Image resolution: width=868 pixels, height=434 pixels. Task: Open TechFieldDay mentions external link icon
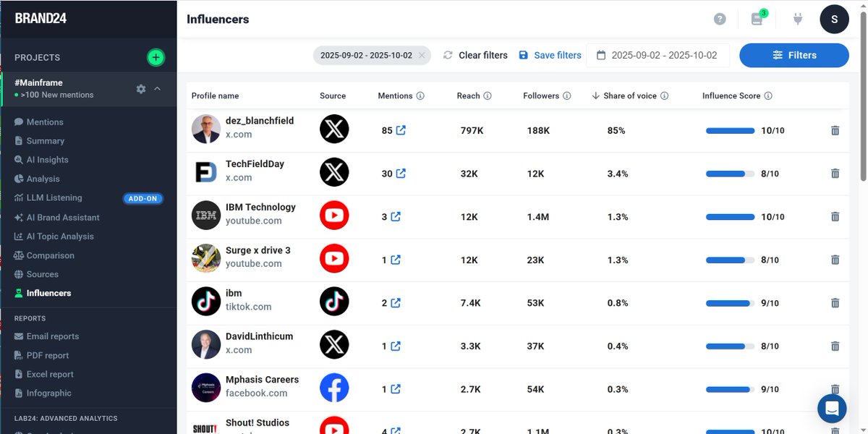[x=401, y=174]
